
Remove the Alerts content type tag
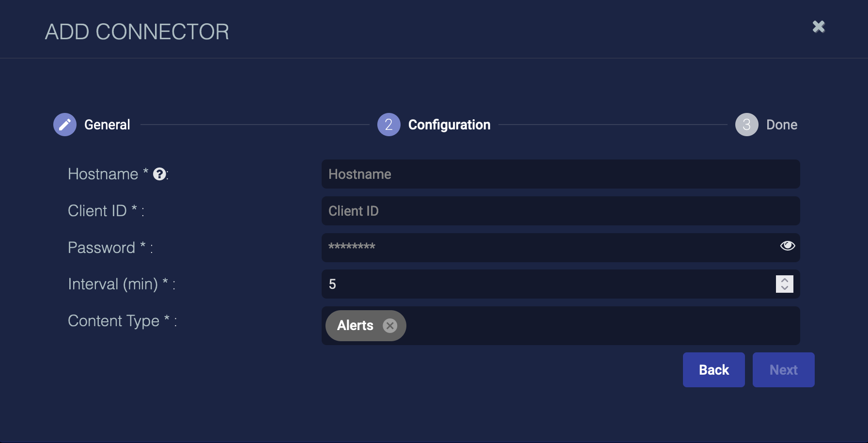(390, 326)
